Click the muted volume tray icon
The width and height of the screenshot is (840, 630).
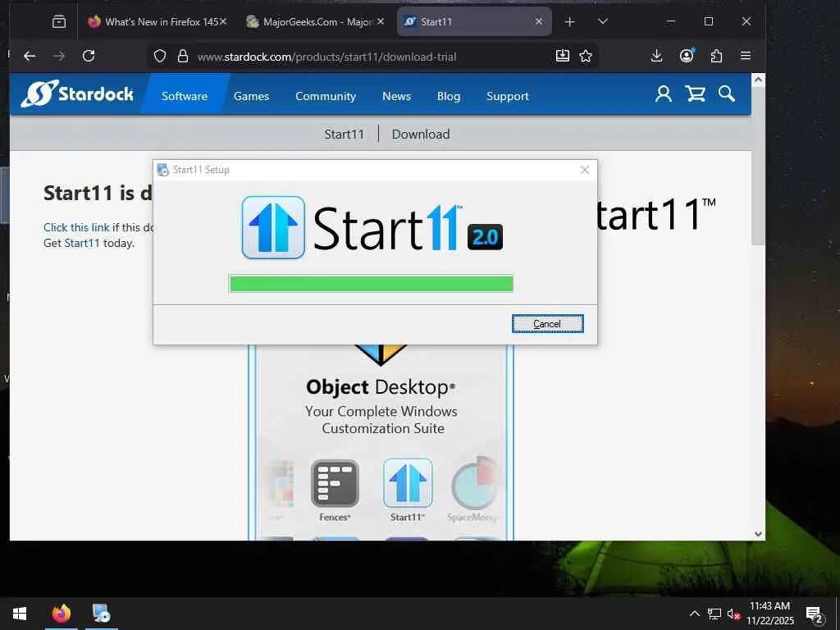[x=733, y=614]
